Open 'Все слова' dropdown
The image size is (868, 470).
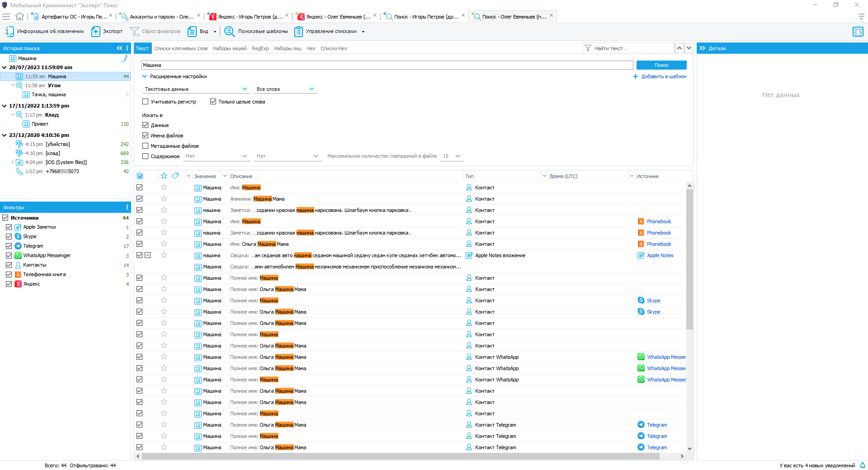[x=285, y=89]
